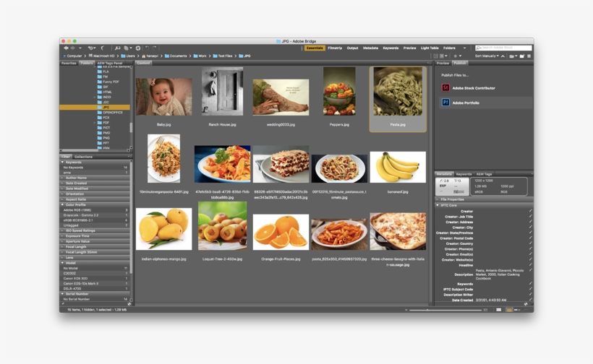593x364 pixels.
Task: Expand the Date Created filter section
Action: [63, 183]
